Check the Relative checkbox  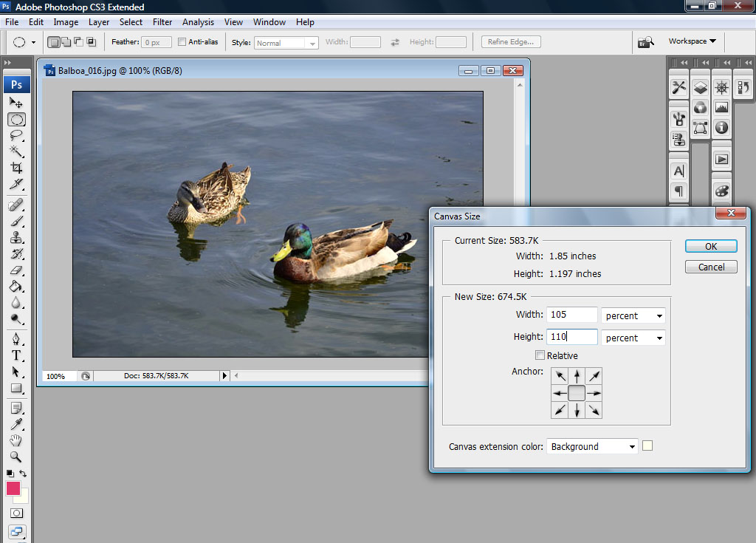click(x=540, y=355)
